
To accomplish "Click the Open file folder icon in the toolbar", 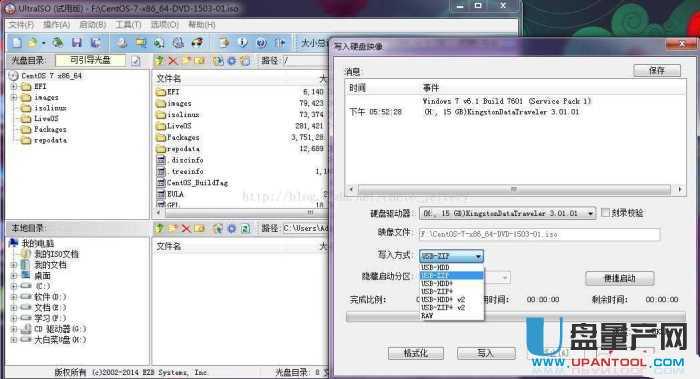I will click(32, 43).
